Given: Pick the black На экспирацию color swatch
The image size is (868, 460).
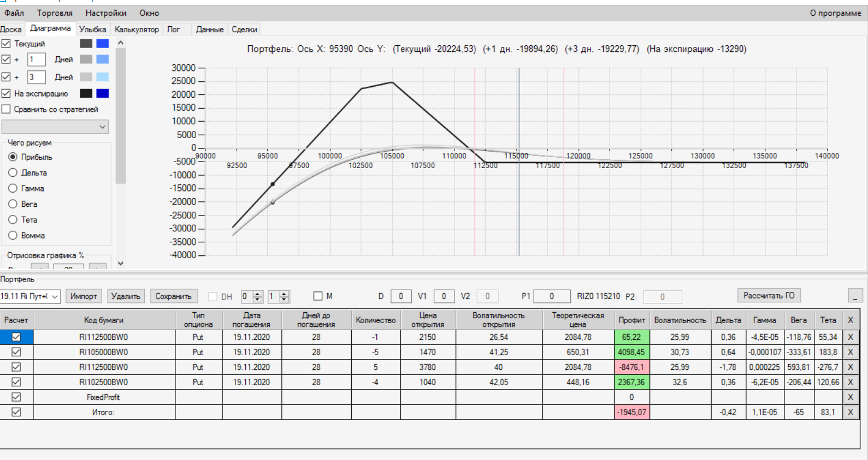Looking at the screenshot, I should (86, 93).
